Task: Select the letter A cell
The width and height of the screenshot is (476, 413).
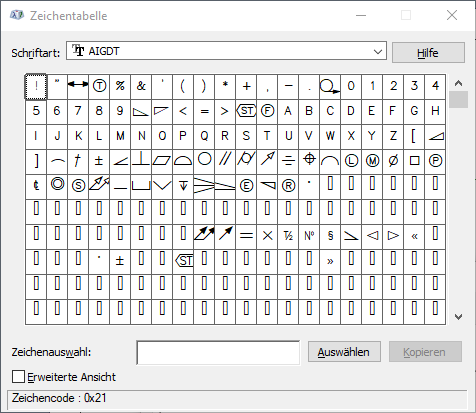Action: 288,111
